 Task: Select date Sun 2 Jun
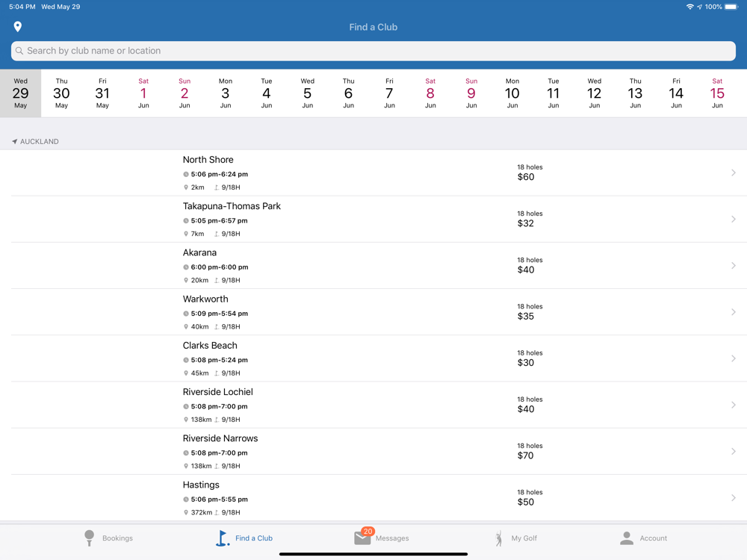[185, 93]
